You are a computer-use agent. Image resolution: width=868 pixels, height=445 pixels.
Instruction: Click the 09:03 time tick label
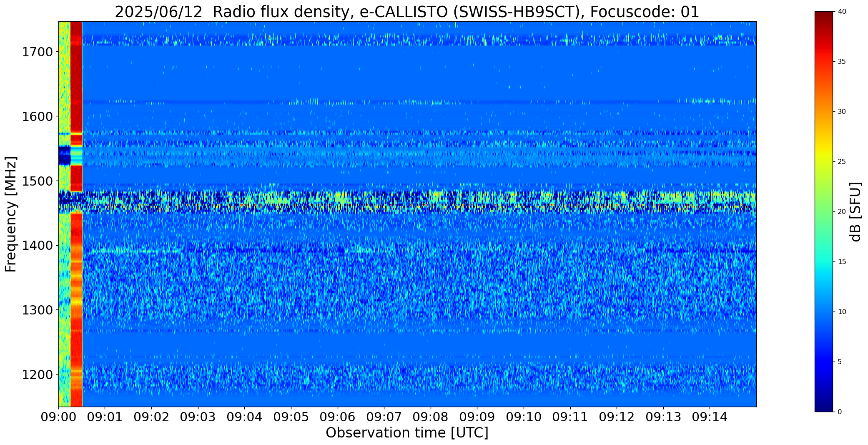pos(198,417)
